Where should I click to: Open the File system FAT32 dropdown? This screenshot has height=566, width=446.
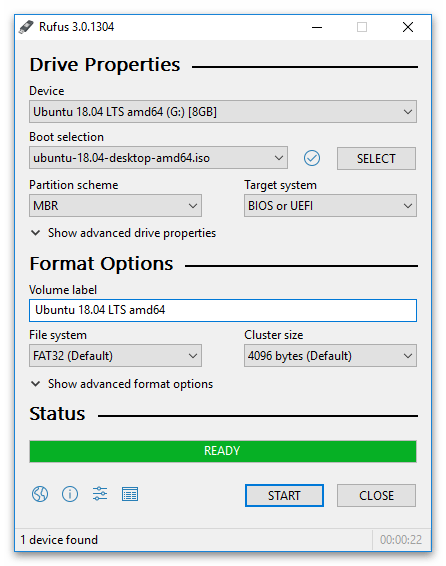[x=115, y=356]
